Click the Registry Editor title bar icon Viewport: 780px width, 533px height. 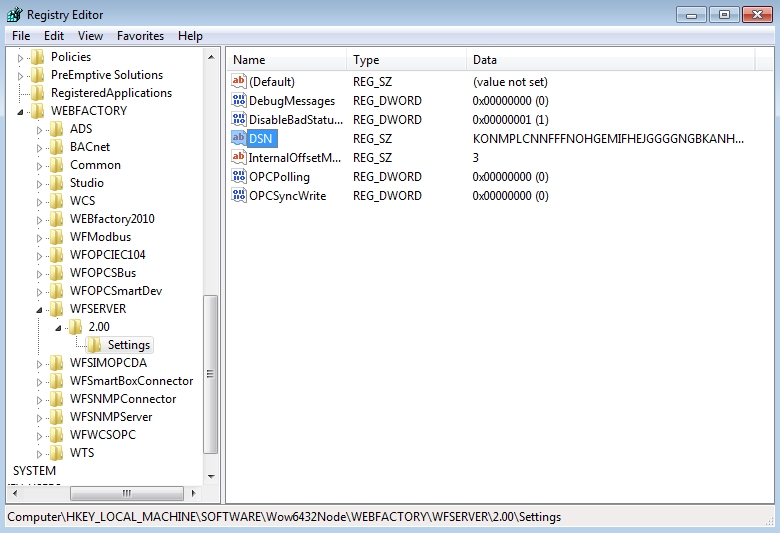(x=15, y=14)
